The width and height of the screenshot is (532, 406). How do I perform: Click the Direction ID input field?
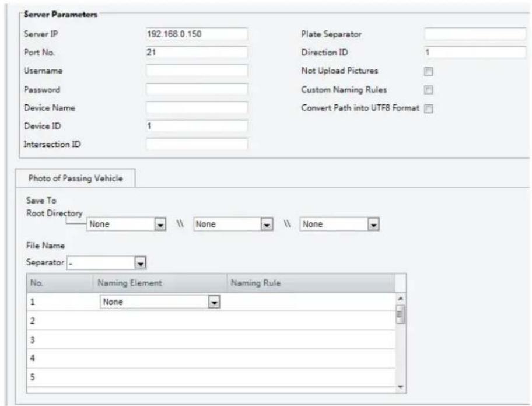pyautogui.click(x=475, y=52)
